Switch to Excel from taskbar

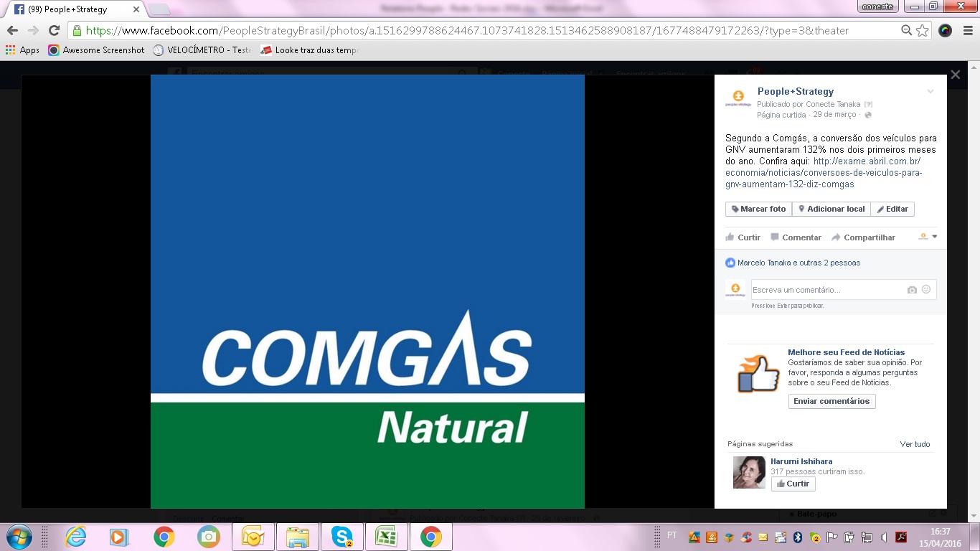387,537
